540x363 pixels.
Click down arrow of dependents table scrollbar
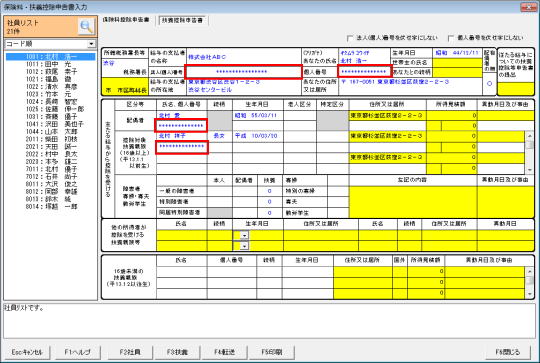click(530, 170)
